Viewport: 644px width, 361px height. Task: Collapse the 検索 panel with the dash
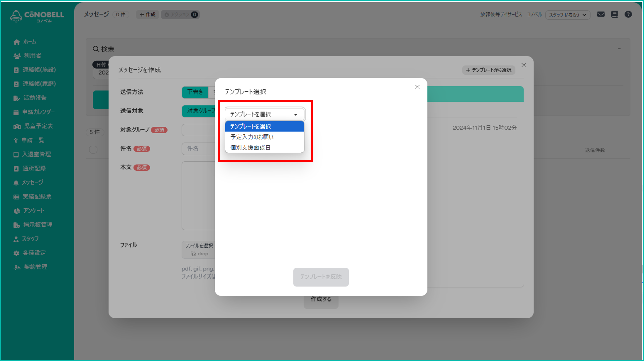[x=619, y=49]
